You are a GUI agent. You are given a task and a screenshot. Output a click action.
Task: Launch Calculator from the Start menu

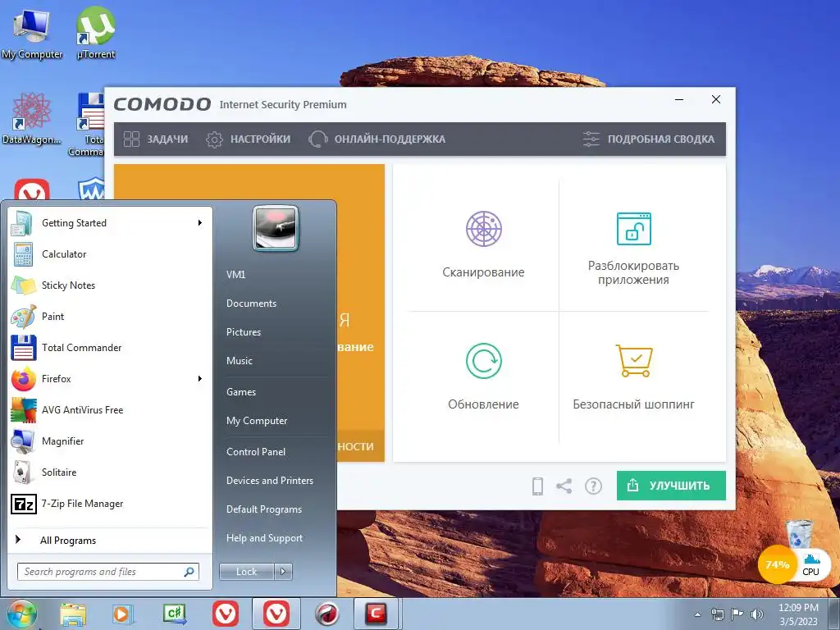point(109,254)
